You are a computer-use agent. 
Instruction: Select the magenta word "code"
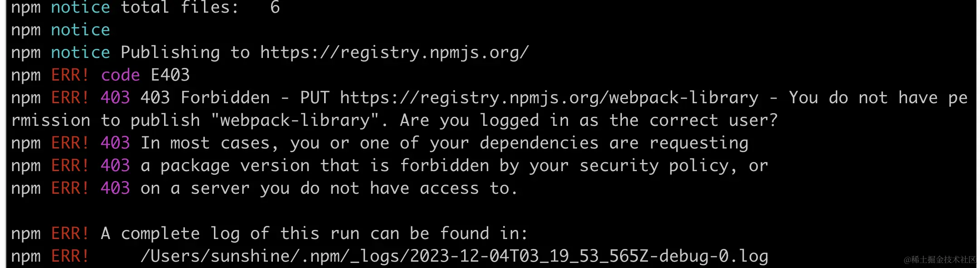click(120, 75)
